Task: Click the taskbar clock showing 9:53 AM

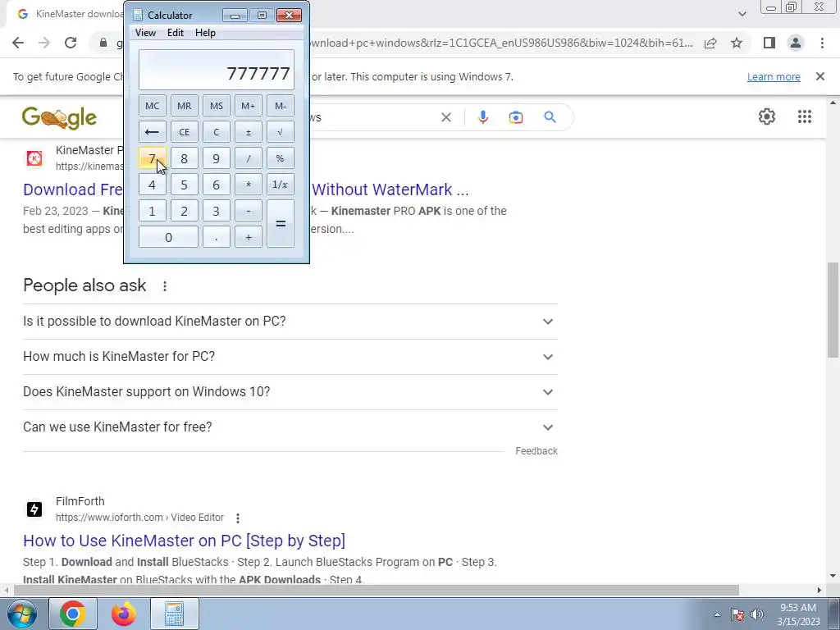Action: (798, 614)
